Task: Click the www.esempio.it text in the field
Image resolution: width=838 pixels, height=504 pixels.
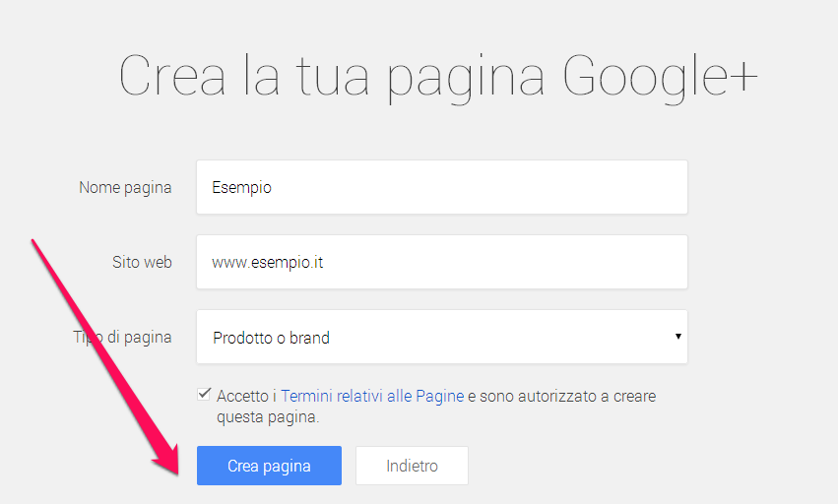Action: tap(268, 262)
